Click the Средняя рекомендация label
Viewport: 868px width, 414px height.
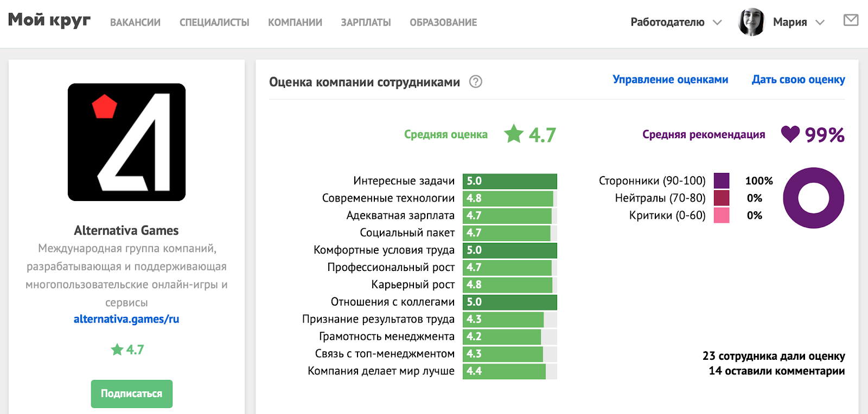704,134
